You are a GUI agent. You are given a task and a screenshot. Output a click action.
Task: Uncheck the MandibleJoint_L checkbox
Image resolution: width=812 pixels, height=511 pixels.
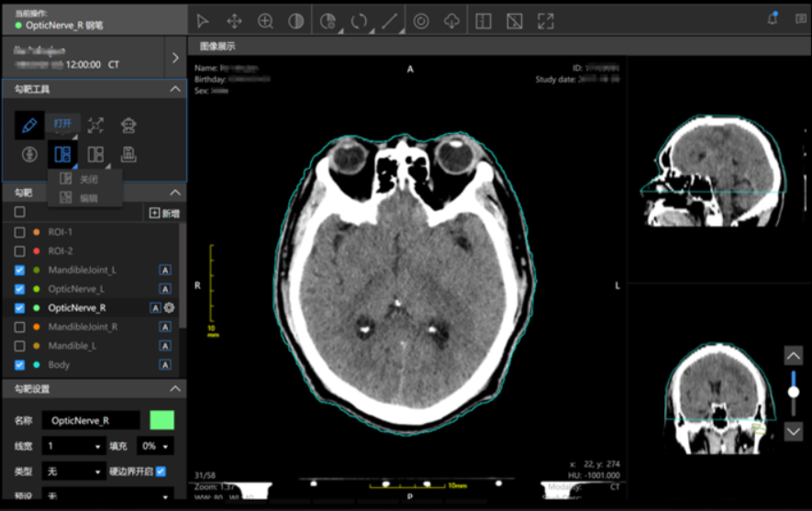tap(19, 271)
